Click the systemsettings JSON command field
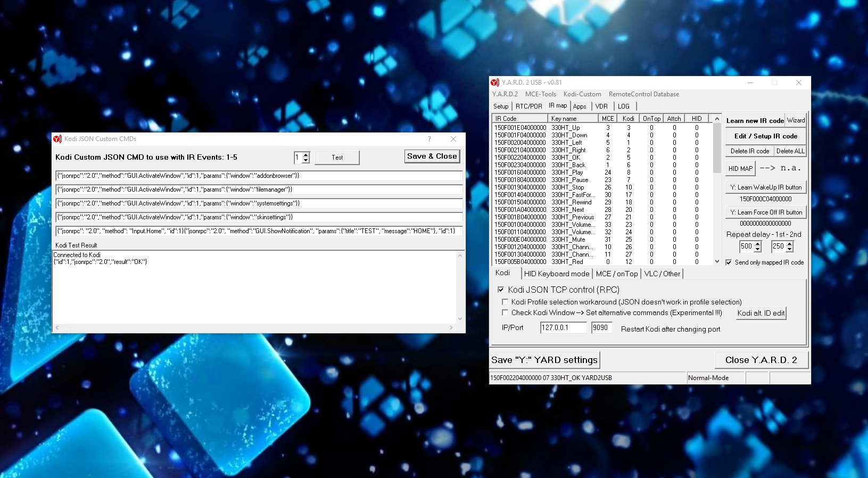Screen dimensions: 868x478 click(x=259, y=203)
